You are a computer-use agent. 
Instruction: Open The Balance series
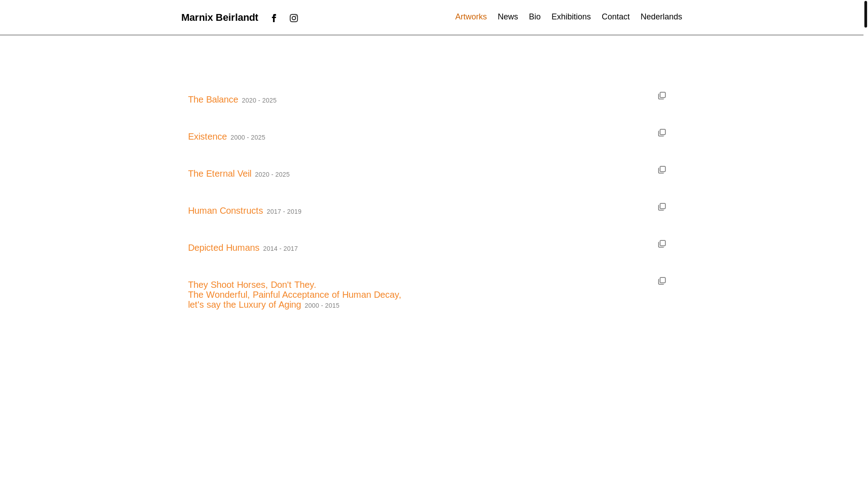tap(213, 99)
